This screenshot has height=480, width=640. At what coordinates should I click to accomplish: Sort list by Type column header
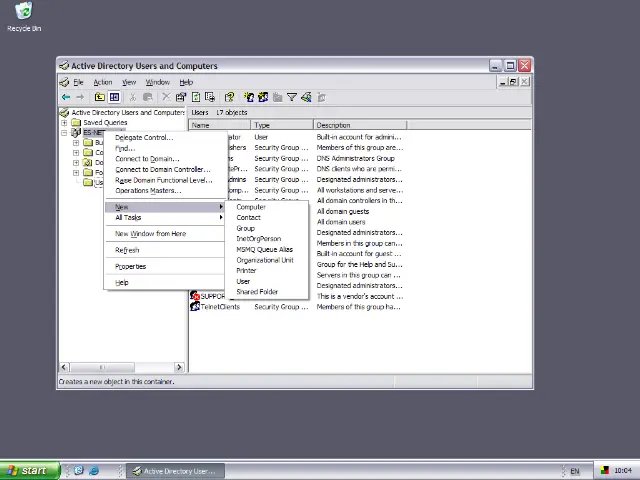tap(282, 125)
